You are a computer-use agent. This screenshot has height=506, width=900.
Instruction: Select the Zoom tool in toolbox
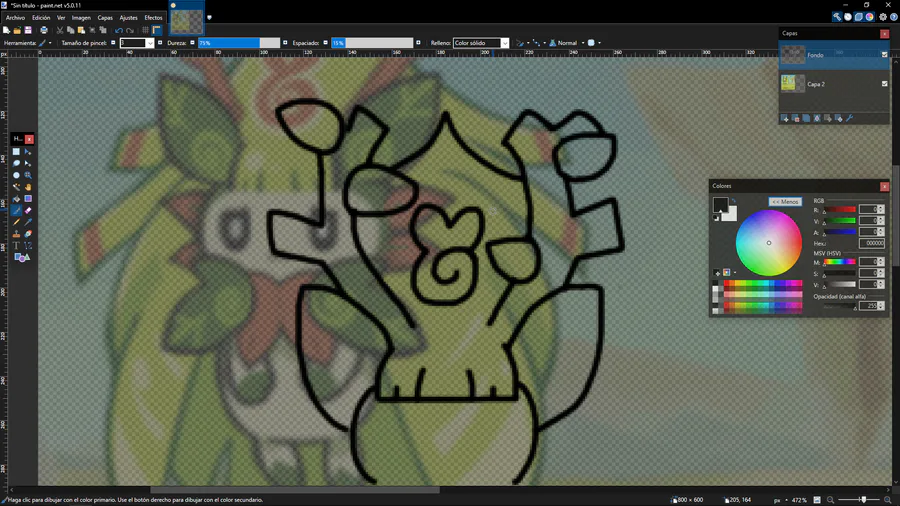tap(28, 176)
